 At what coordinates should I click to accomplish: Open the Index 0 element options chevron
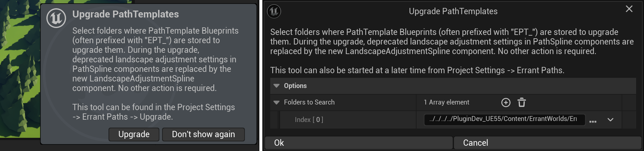tap(610, 120)
